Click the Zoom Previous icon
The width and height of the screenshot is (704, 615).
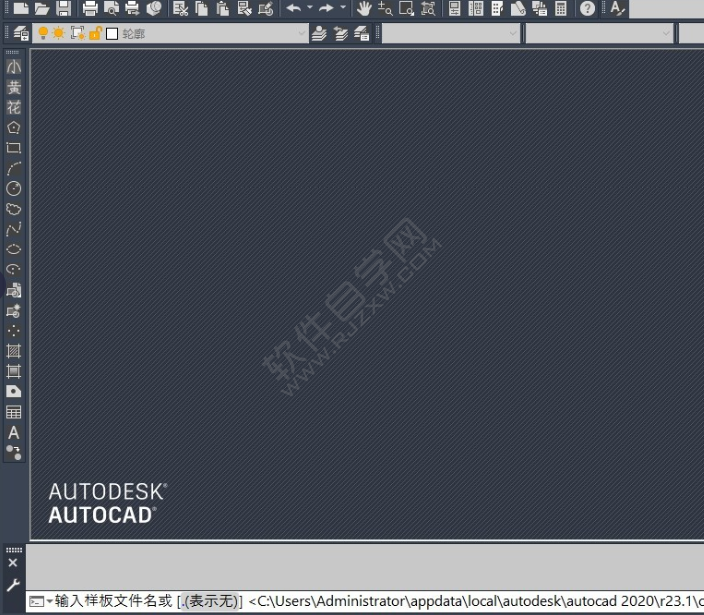(428, 8)
